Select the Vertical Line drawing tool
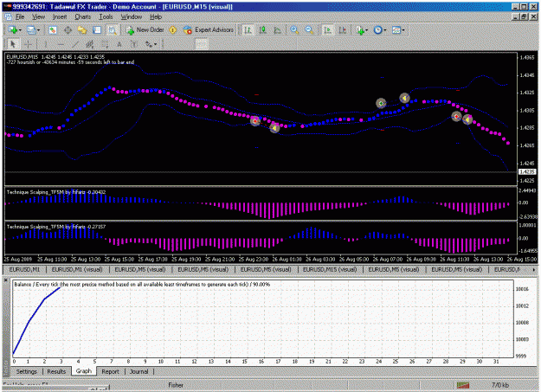 pyautogui.click(x=45, y=44)
